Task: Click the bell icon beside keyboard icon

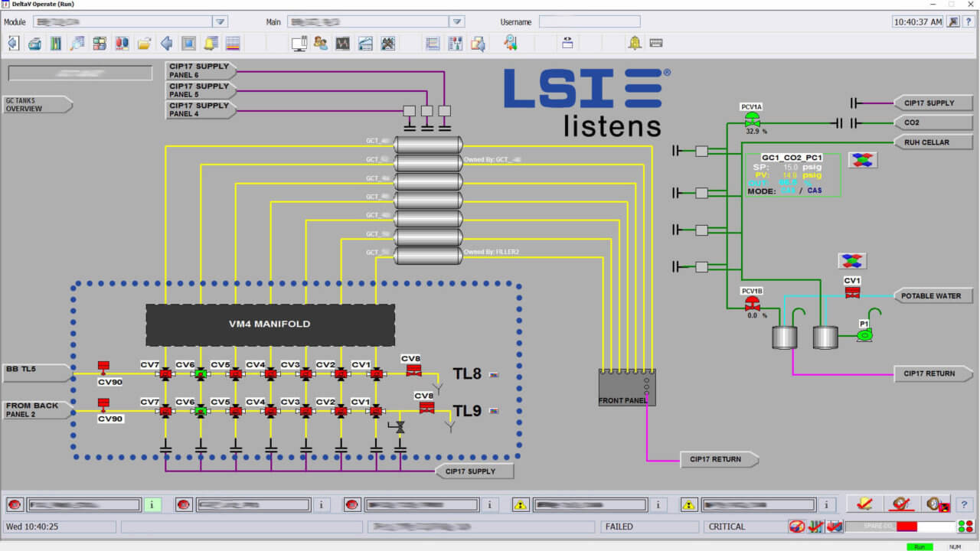Action: coord(635,44)
